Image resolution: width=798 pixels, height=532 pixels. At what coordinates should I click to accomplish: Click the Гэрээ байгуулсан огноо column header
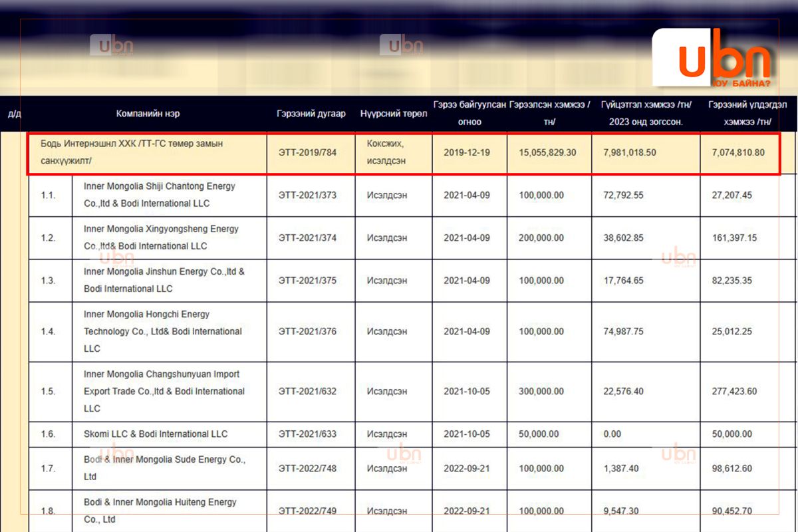pyautogui.click(x=469, y=113)
